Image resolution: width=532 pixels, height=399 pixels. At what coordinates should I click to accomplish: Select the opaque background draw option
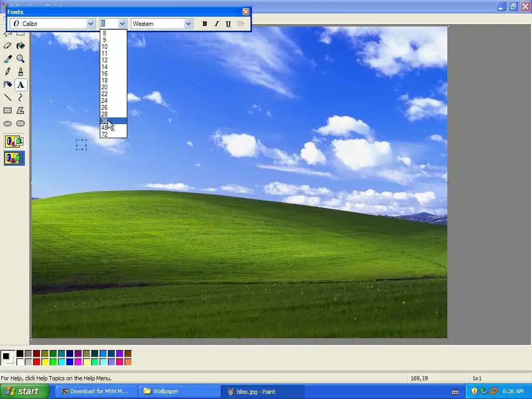tap(14, 141)
